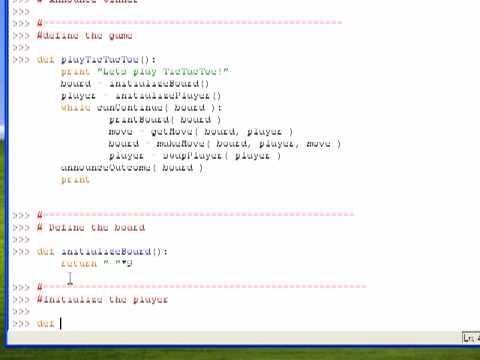Place cursor after the final "def" prompt line
480x360 pixels.
point(61,324)
